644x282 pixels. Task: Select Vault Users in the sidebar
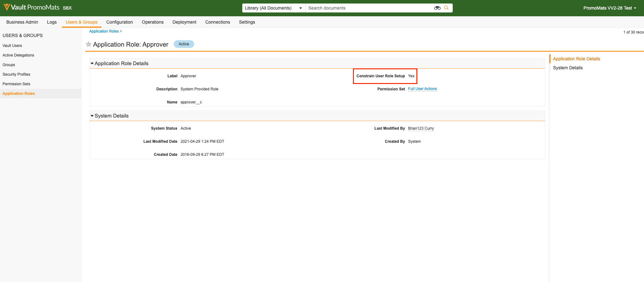12,46
